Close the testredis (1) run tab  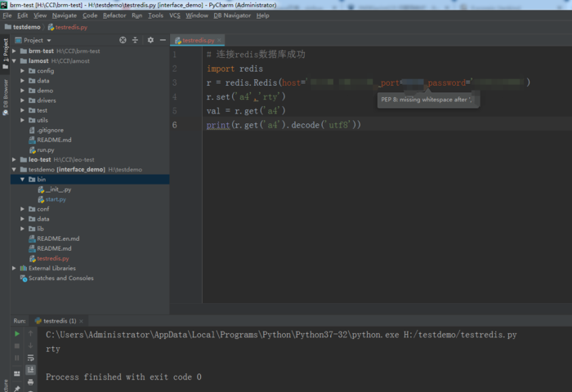click(81, 321)
